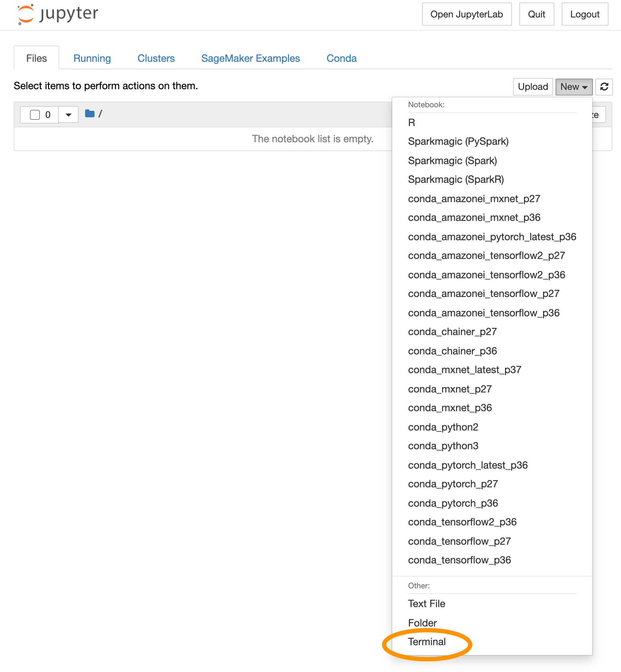Screen dimensions: 621x672
Task: Switch to the Files tab
Action: tap(36, 58)
